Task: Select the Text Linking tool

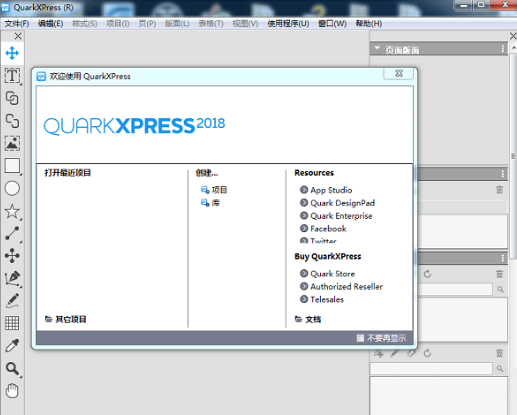Action: pos(12,98)
